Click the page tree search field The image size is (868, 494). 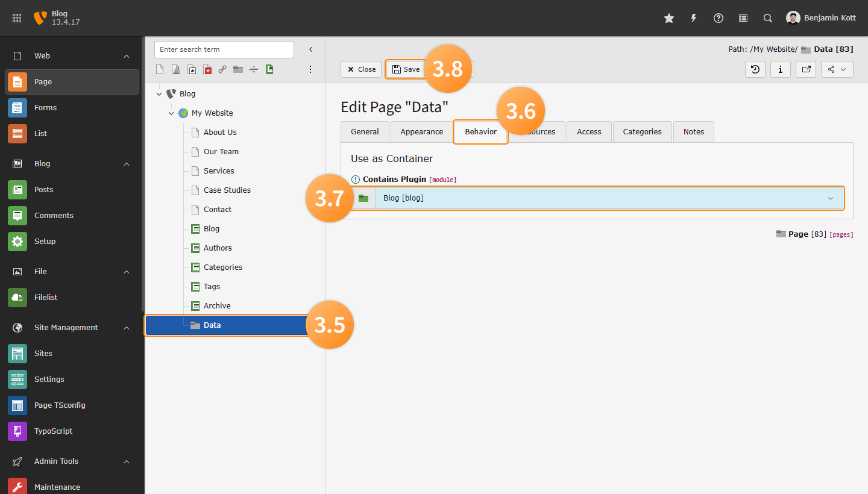pos(224,49)
